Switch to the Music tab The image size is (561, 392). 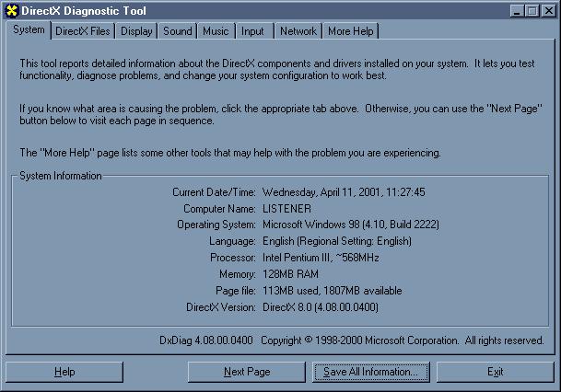[x=216, y=31]
